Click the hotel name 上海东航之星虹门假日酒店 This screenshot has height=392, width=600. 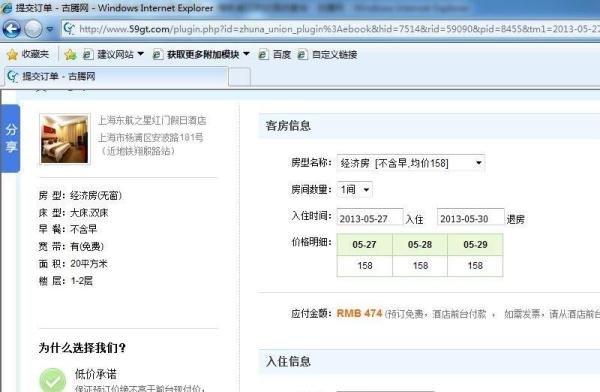152,121
